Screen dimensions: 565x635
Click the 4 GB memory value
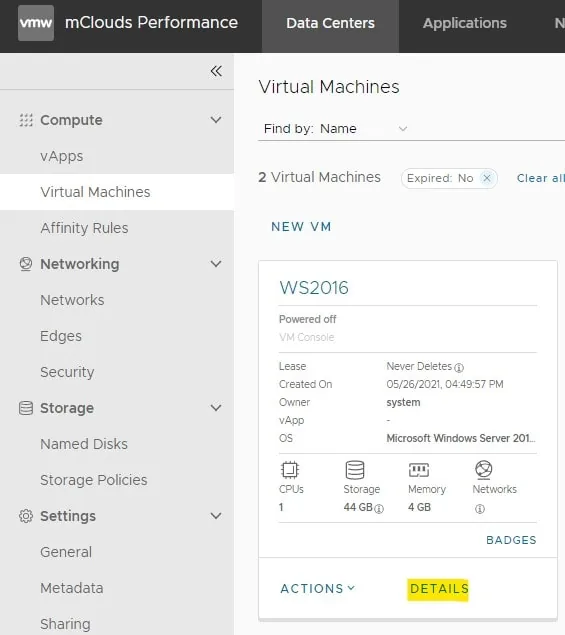tap(419, 507)
